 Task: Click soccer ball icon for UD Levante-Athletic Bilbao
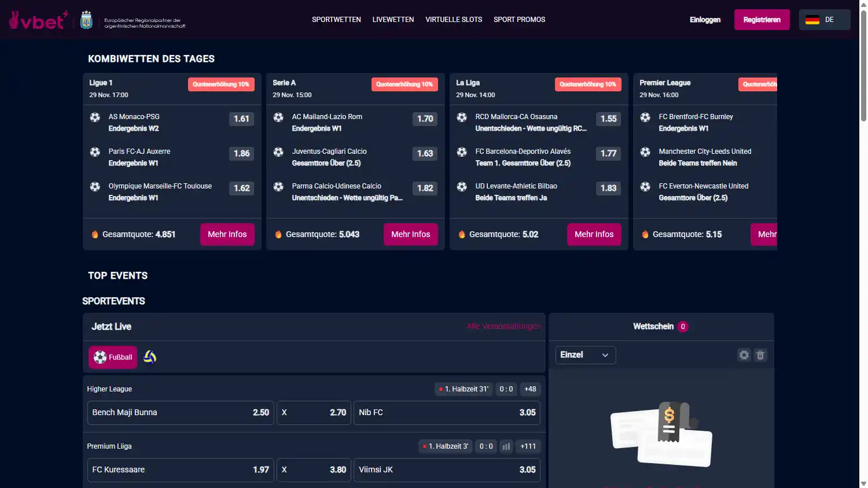462,187
